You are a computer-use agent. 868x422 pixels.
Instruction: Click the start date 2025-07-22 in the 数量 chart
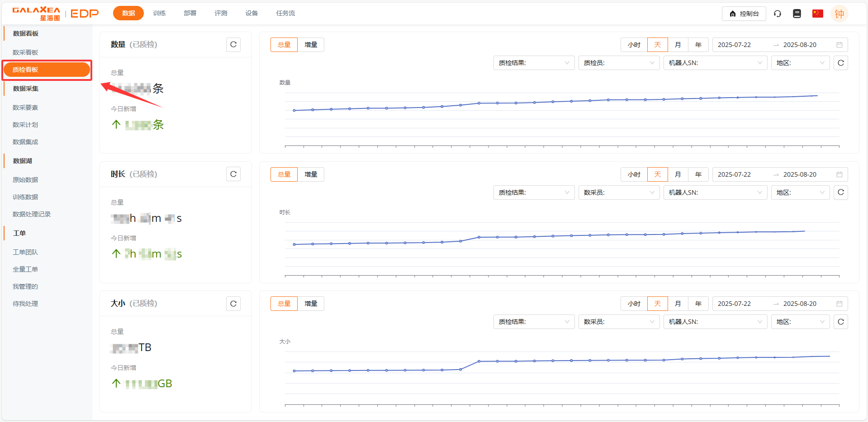pos(734,45)
